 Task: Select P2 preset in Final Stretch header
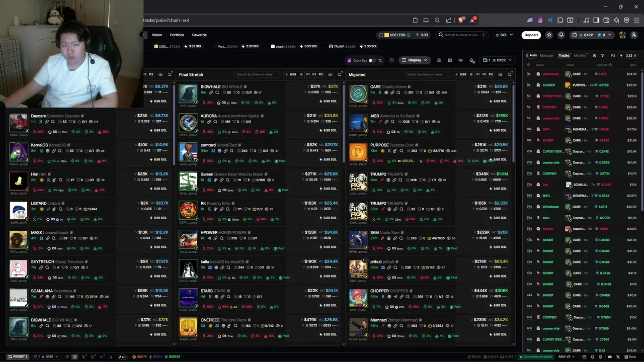coord(314,74)
